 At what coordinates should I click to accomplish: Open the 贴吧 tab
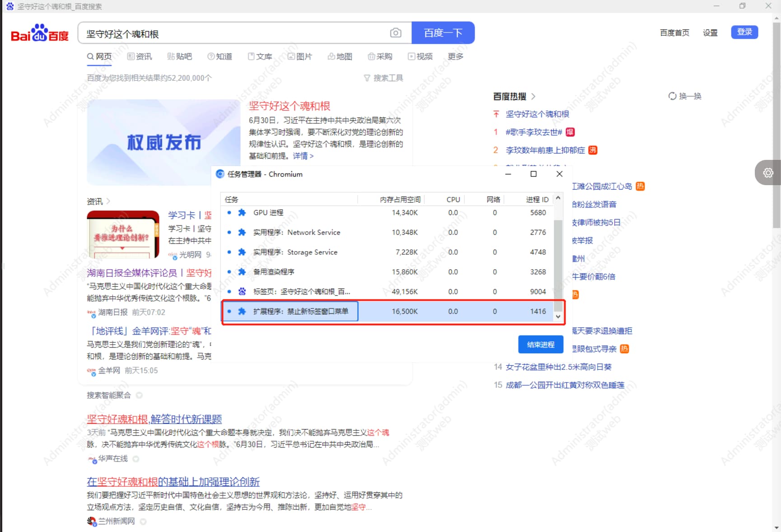(x=179, y=56)
